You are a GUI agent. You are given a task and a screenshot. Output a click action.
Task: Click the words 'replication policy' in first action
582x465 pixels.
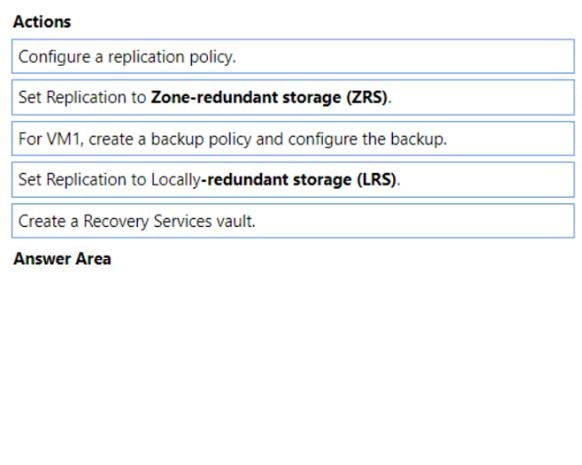click(171, 57)
